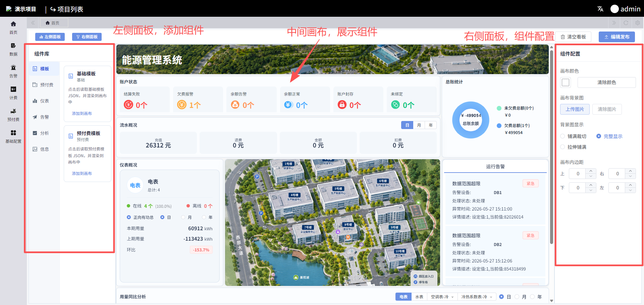Click the 结算失败 red status icon

[x=128, y=105]
